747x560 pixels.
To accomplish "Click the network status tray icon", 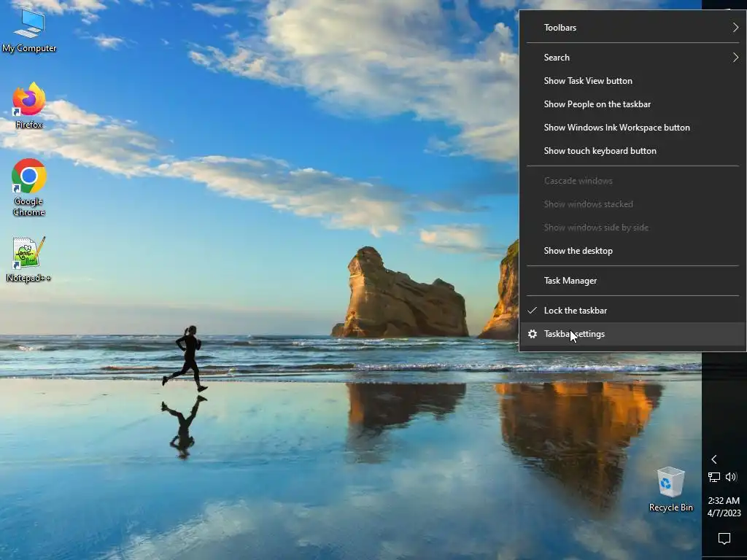I will coord(713,477).
